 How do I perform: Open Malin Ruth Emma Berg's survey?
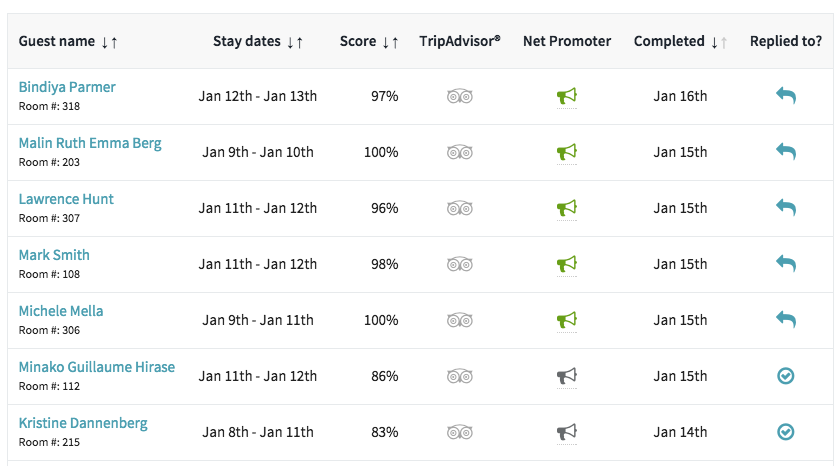[90, 143]
